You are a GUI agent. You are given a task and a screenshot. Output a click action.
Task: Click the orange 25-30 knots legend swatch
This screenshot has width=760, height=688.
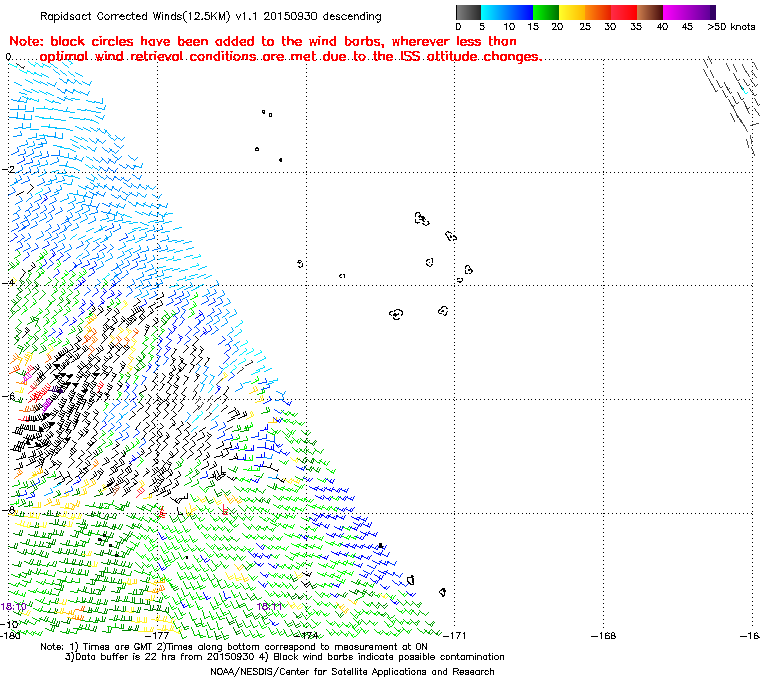coord(598,12)
